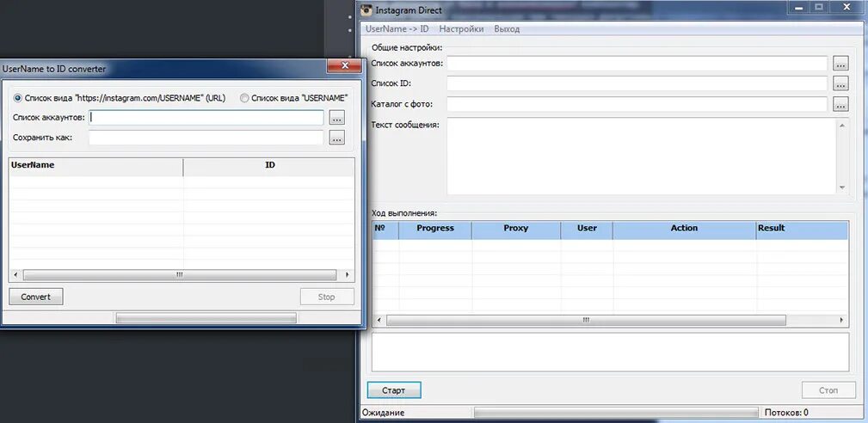Click converter table scroll right arrow
Image resolution: width=868 pixels, height=423 pixels.
coord(347,275)
